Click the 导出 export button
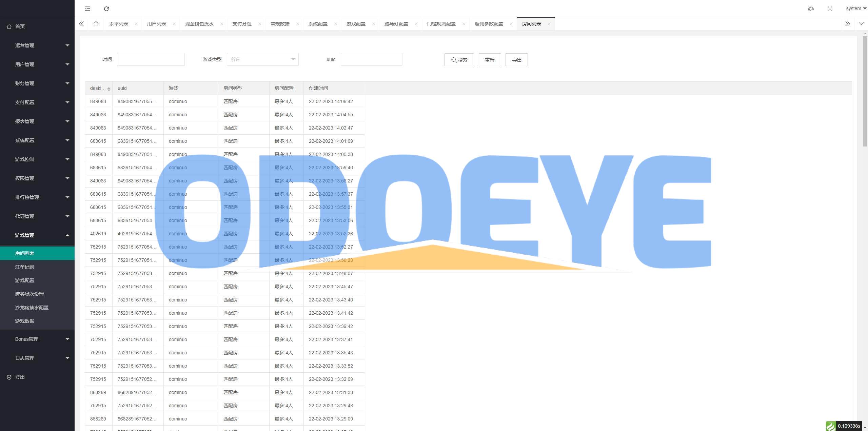 coord(517,60)
